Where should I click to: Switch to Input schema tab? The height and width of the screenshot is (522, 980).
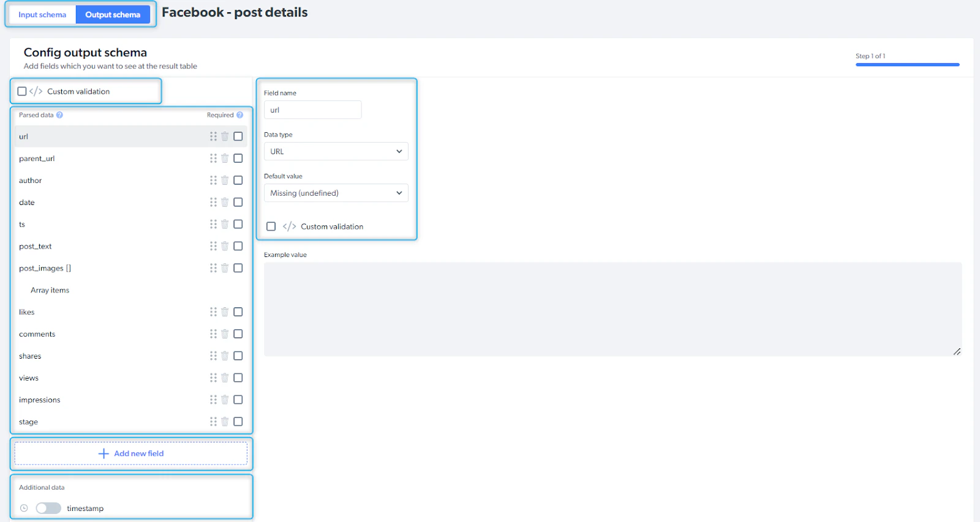click(x=42, y=15)
